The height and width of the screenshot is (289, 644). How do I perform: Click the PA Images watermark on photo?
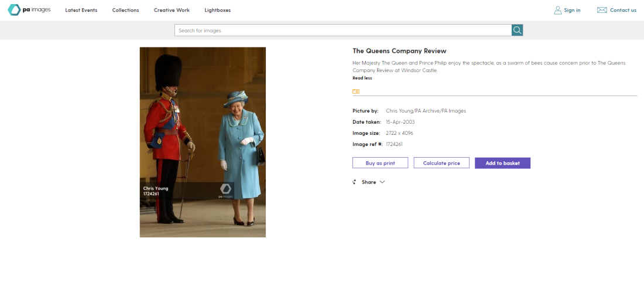(x=225, y=191)
